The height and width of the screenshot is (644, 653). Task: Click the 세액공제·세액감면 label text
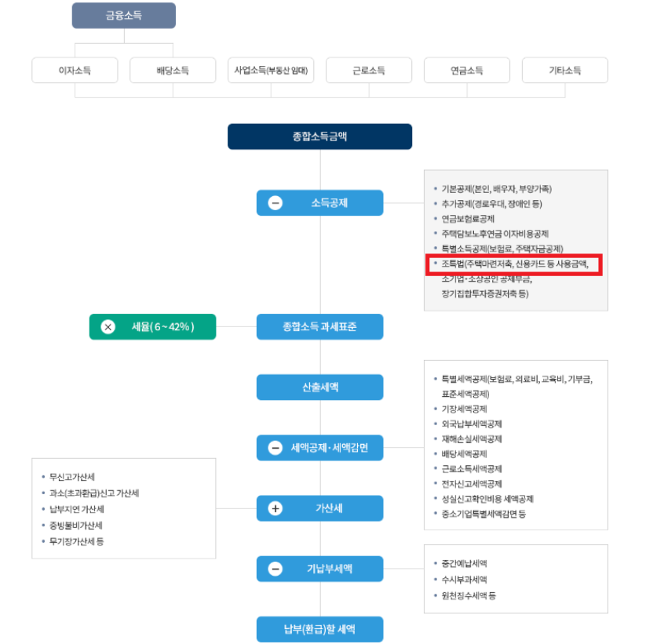click(330, 448)
